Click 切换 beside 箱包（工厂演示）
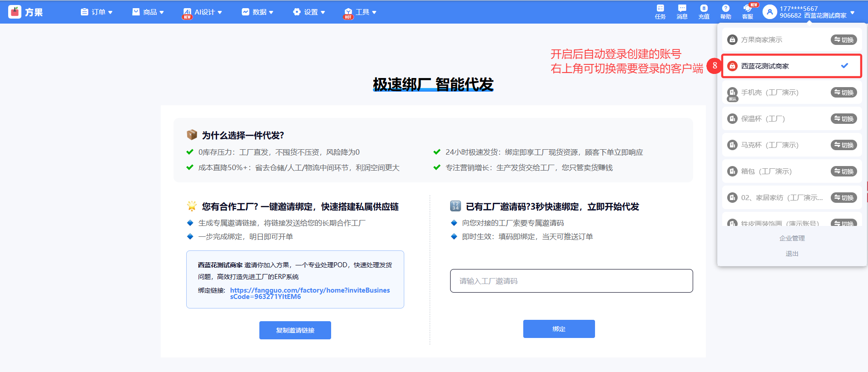This screenshot has height=372, width=868. click(x=843, y=171)
